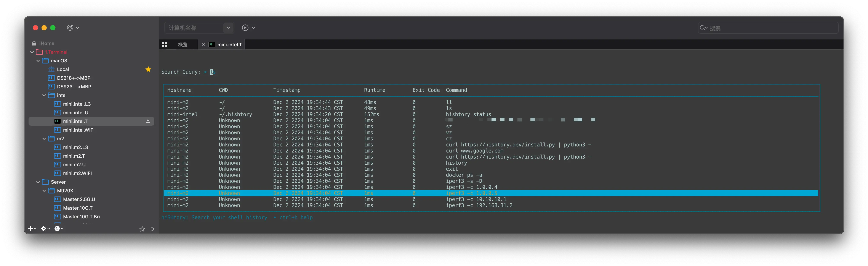
Task: Toggle the gold favorite star beside Local
Action: click(x=148, y=69)
